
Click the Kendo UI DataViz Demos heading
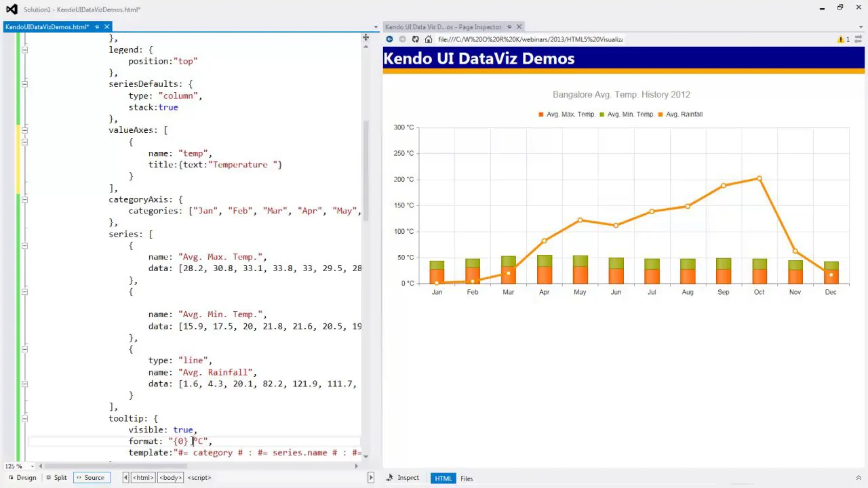pyautogui.click(x=479, y=59)
